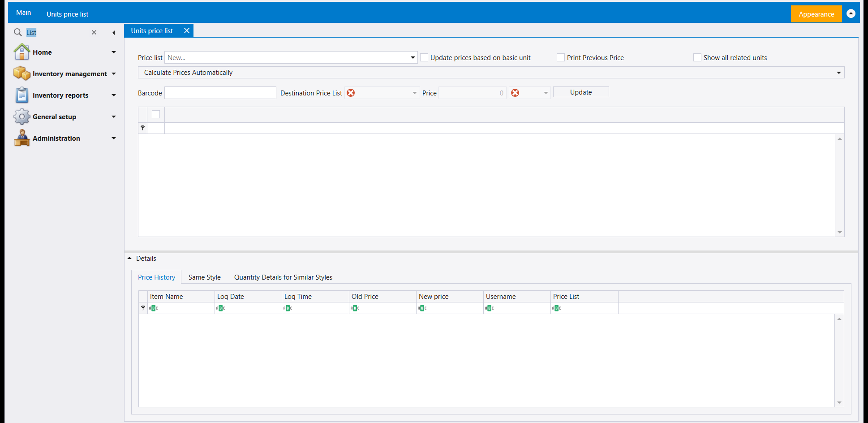
Task: Switch to the Same Style tab
Action: (x=205, y=277)
